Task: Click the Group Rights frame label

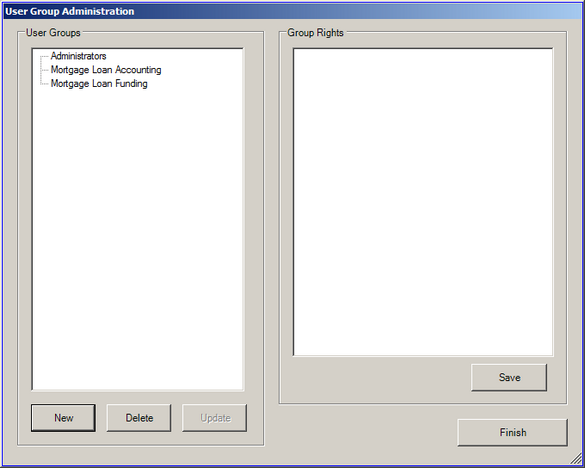Action: [x=315, y=33]
